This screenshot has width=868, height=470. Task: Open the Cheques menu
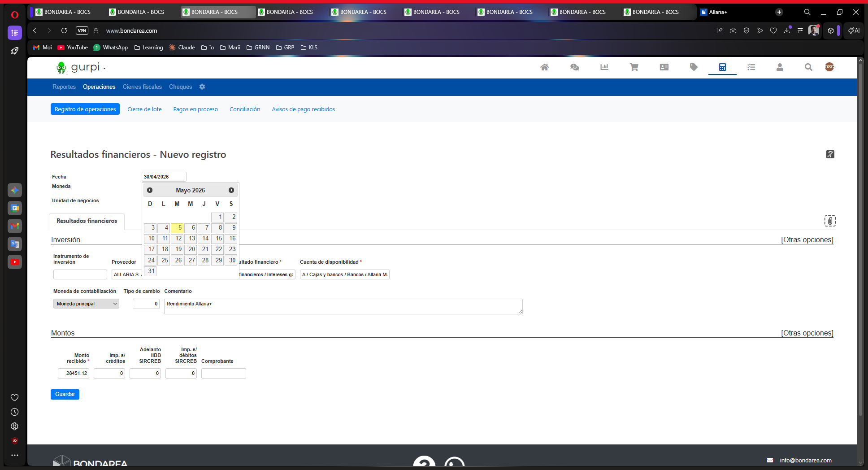(180, 87)
